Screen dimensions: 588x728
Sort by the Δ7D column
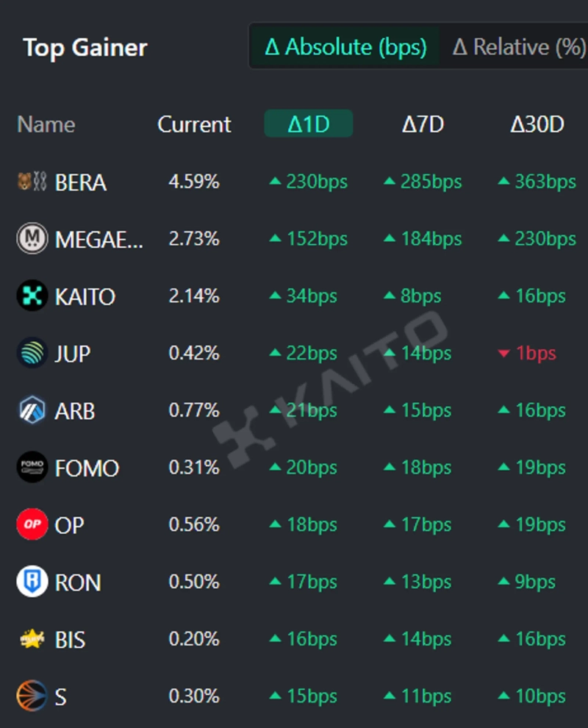[423, 124]
